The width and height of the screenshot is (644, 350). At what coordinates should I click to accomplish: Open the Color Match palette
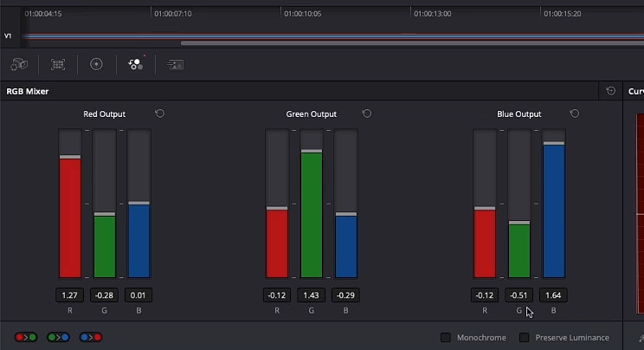(58, 64)
